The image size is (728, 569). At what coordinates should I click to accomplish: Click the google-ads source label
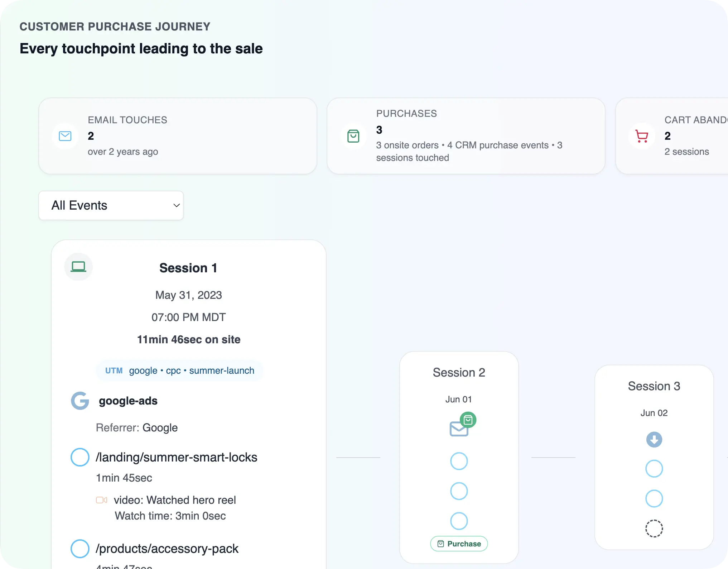[128, 401]
